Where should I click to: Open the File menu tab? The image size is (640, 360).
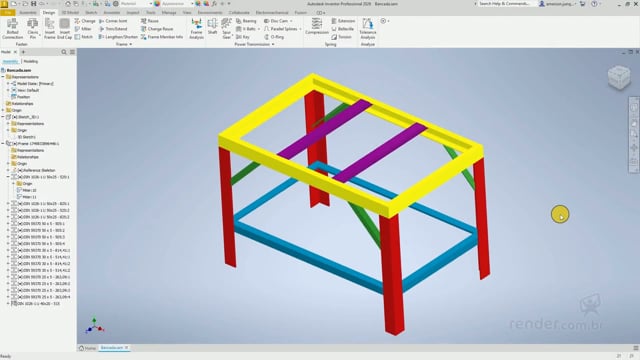(x=7, y=13)
